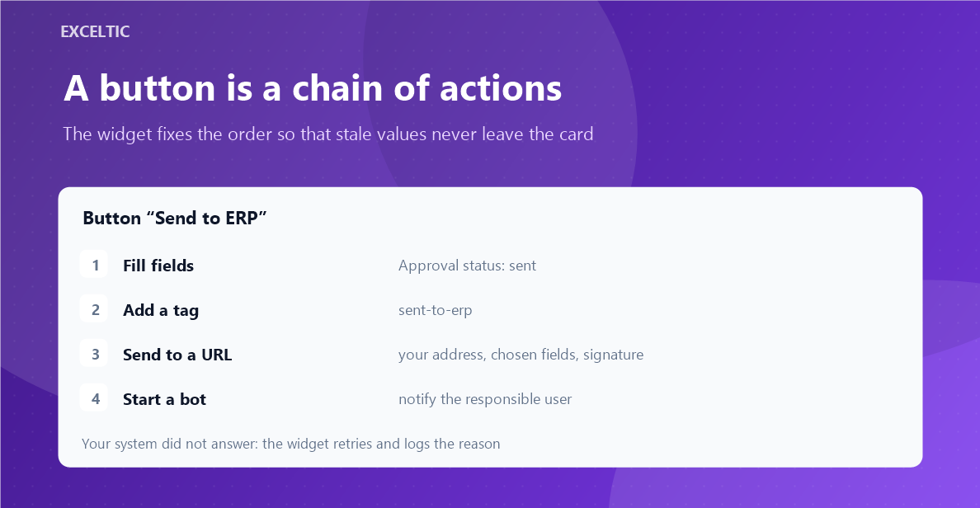Click the main title about chain of actions
The height and width of the screenshot is (508, 980).
[313, 88]
